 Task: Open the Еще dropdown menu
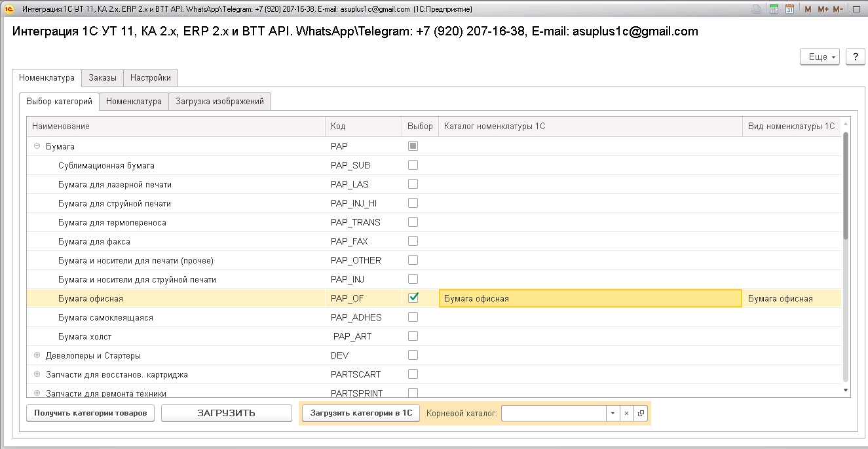[x=820, y=57]
